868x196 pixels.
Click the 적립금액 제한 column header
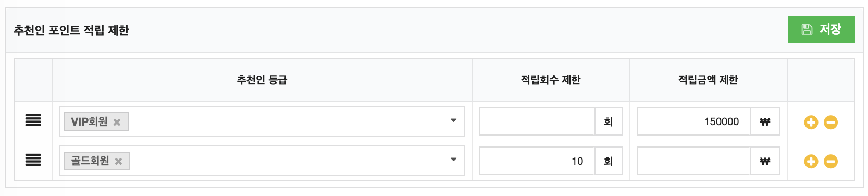click(708, 80)
